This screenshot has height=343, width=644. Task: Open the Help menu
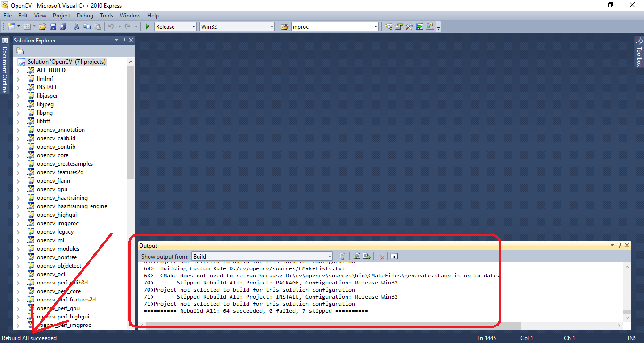pyautogui.click(x=153, y=16)
